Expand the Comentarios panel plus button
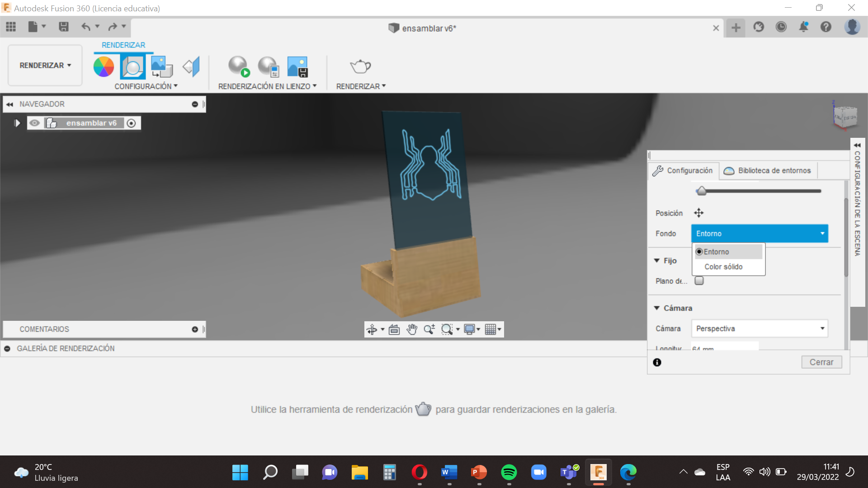Screen dimensions: 868x488 195,329
